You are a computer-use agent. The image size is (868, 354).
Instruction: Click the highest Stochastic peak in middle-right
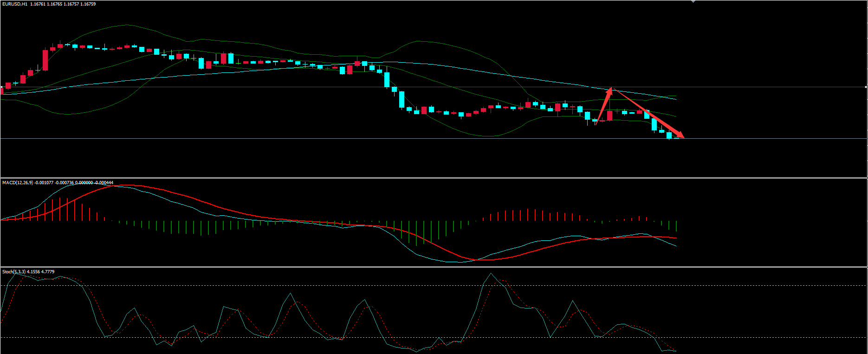pos(491,274)
